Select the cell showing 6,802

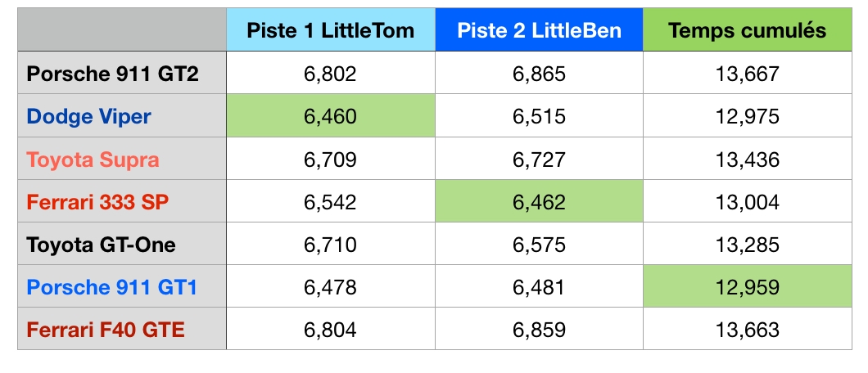point(331,74)
